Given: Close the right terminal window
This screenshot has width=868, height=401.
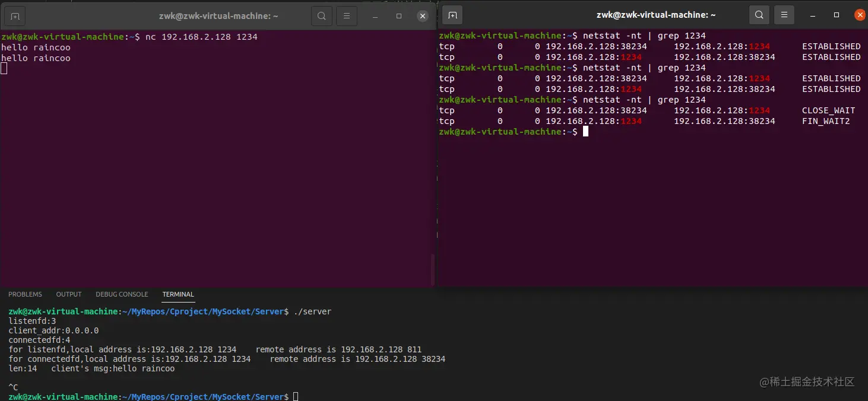Looking at the screenshot, I should [860, 15].
